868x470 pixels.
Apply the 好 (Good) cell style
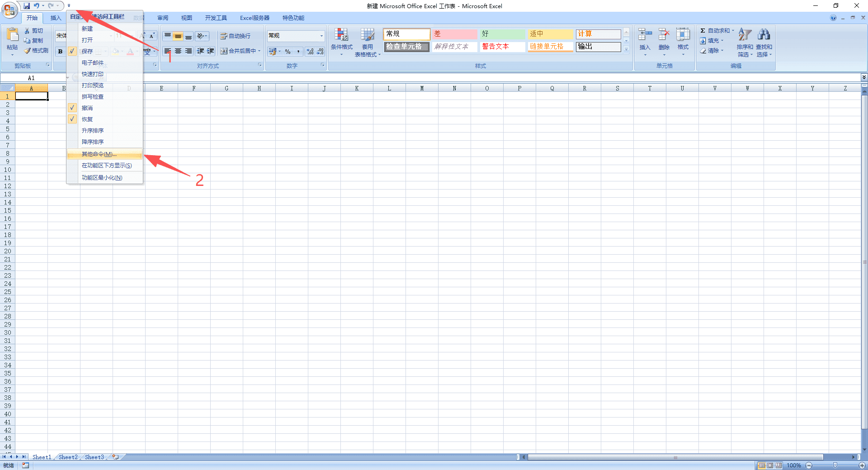point(502,34)
